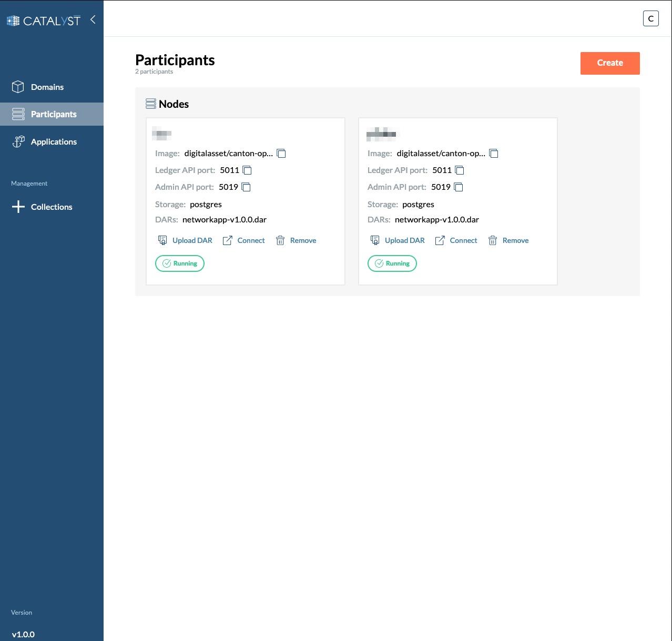Screen dimensions: 672x641
Task: Click the Applications globe icon
Action: click(x=18, y=141)
